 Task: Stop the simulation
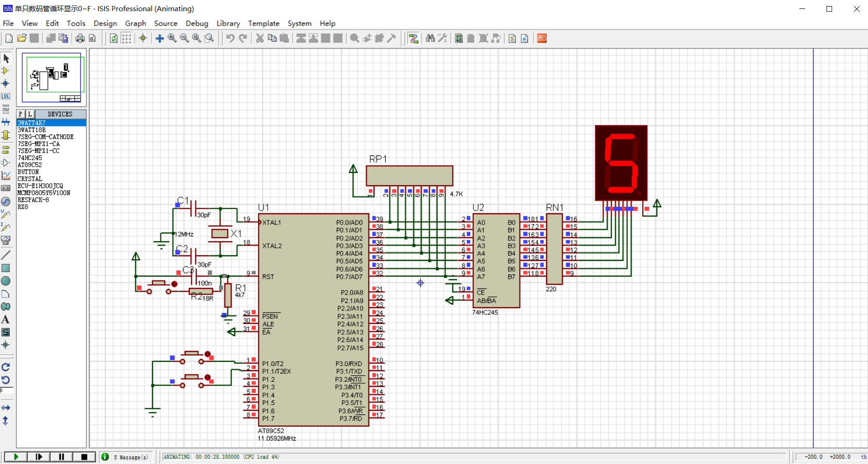coord(84,457)
